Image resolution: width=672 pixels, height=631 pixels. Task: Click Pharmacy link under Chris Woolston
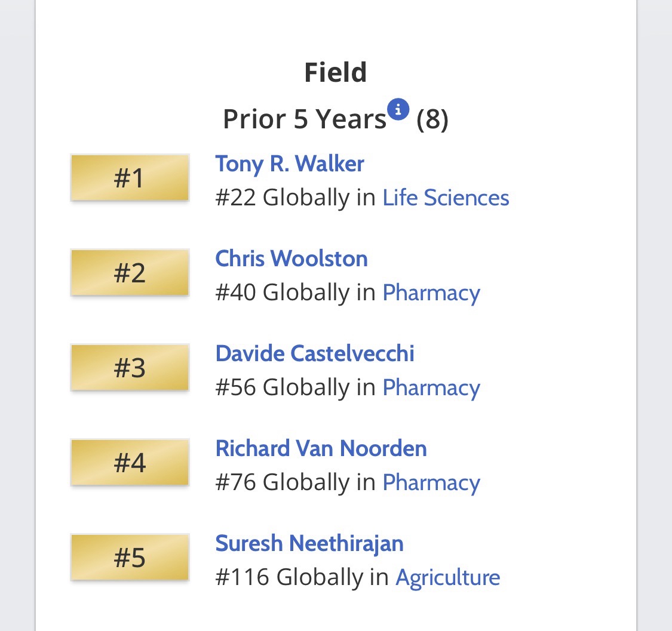[431, 293]
